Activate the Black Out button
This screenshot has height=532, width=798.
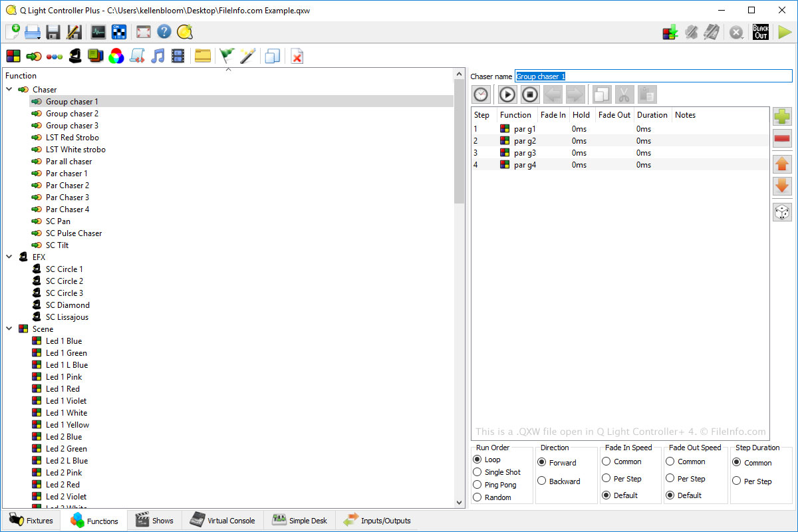[761, 32]
